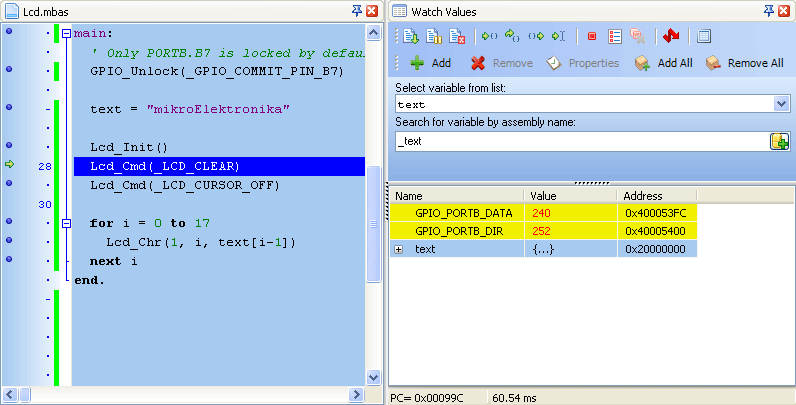Toggle the breakpoint dot on the GPIO_Unlock line
This screenshot has width=796, height=405.
coord(9,70)
